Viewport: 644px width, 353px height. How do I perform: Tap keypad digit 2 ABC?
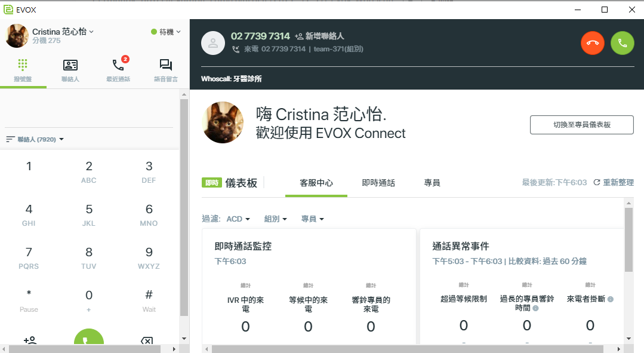pyautogui.click(x=89, y=172)
